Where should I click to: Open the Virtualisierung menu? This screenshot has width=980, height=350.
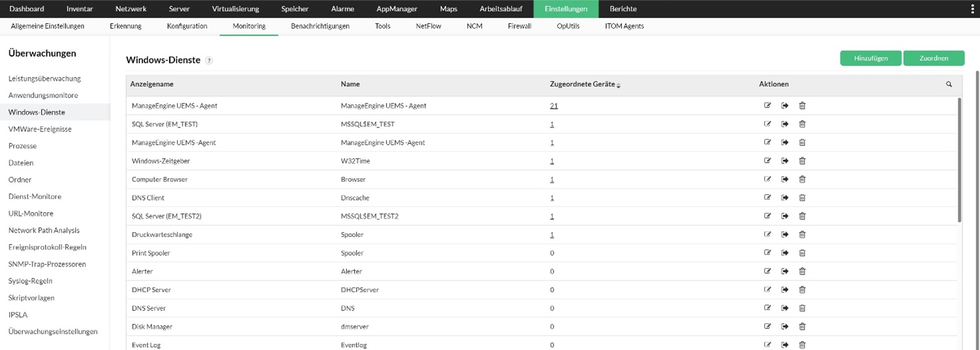pyautogui.click(x=235, y=9)
